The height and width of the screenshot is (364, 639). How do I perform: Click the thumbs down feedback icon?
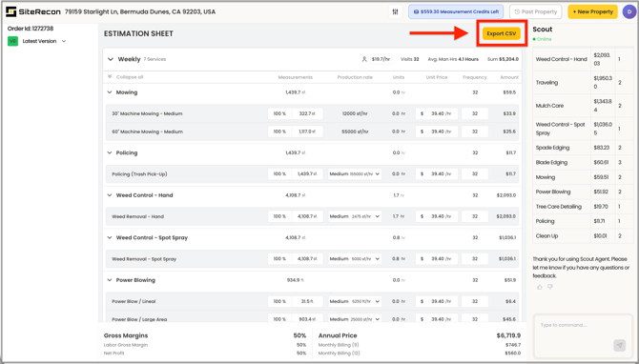click(x=550, y=287)
